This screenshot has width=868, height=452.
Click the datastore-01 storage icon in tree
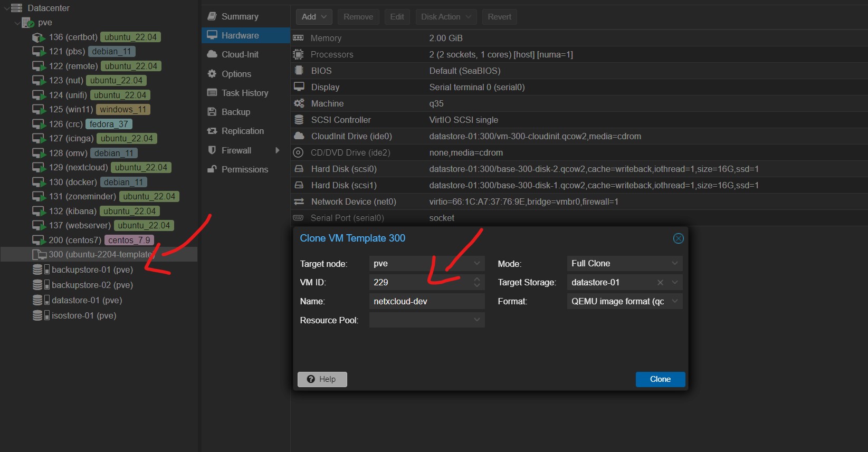click(x=37, y=300)
